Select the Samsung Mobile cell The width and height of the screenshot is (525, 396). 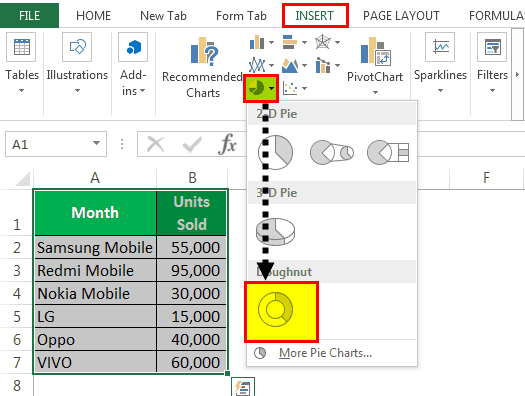[x=95, y=248]
